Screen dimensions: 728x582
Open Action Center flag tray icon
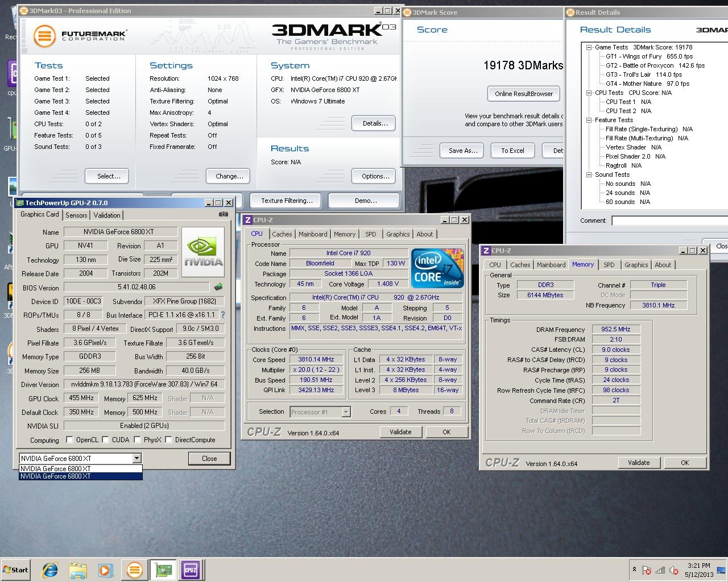click(647, 570)
